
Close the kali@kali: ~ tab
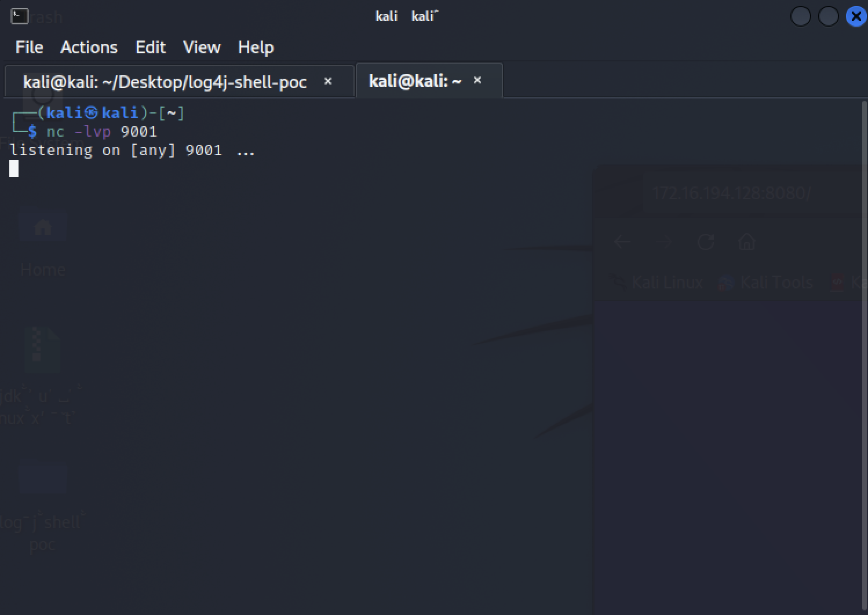(477, 80)
